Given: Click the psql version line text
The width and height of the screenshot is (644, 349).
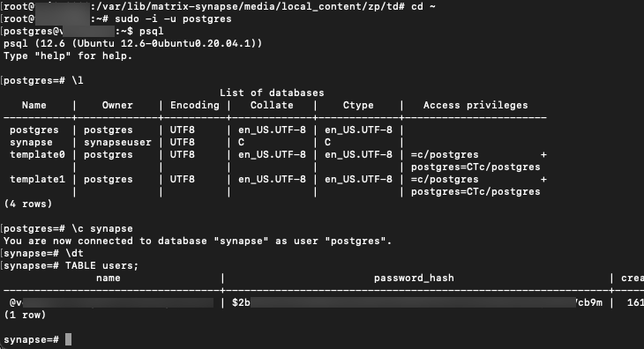Looking at the screenshot, I should click(x=132, y=43).
